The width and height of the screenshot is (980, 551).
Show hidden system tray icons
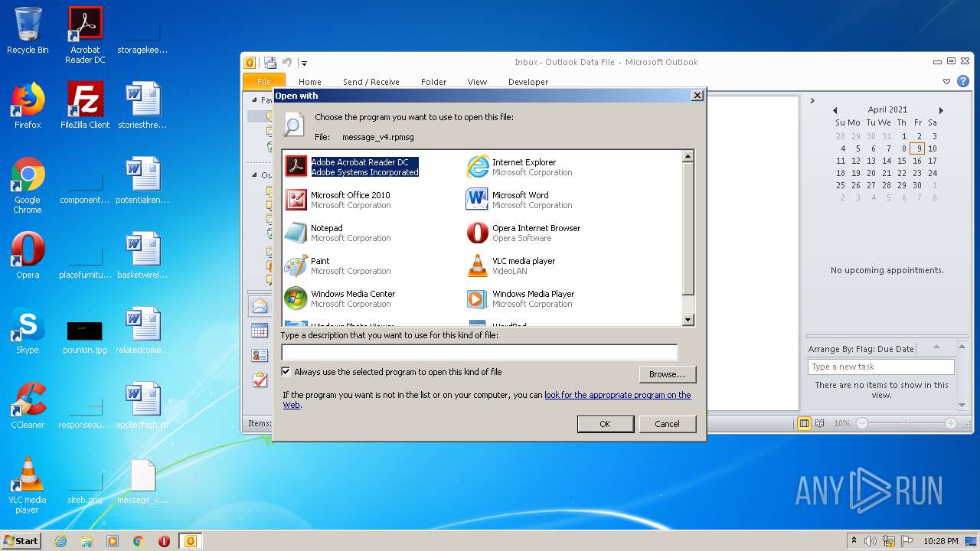[854, 541]
